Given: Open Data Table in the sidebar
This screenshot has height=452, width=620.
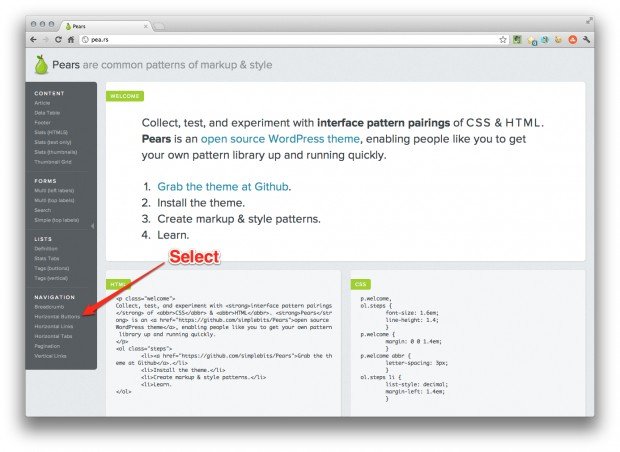Looking at the screenshot, I should point(47,113).
